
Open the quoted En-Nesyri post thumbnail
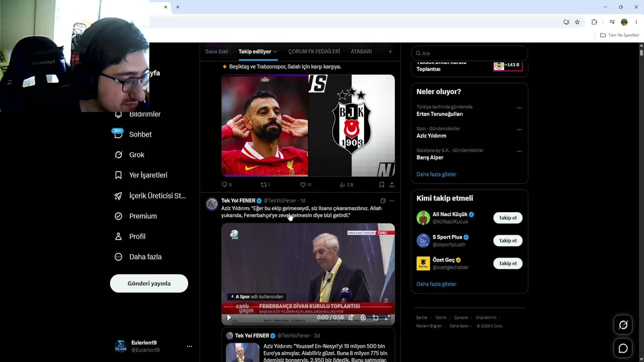(243, 352)
